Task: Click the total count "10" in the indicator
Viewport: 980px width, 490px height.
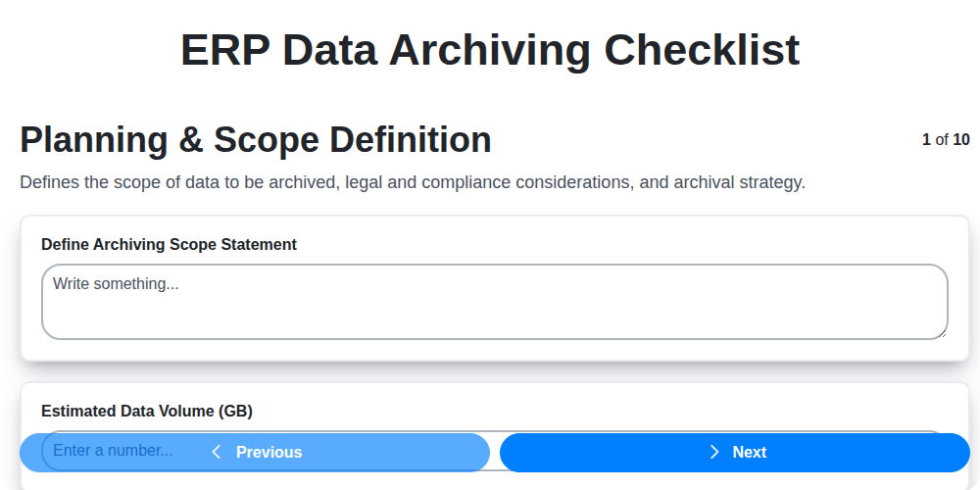Action: coord(961,139)
